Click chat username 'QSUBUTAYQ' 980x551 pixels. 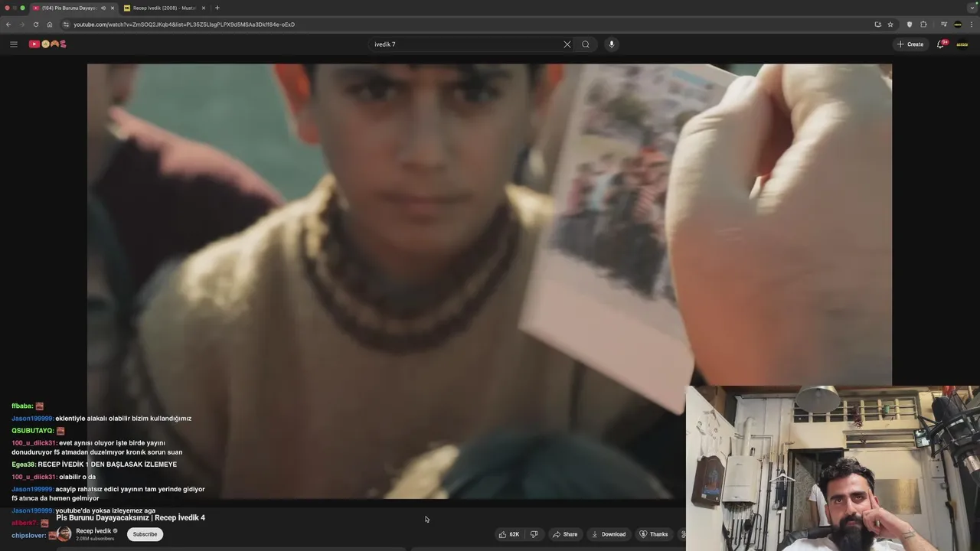[x=32, y=431]
